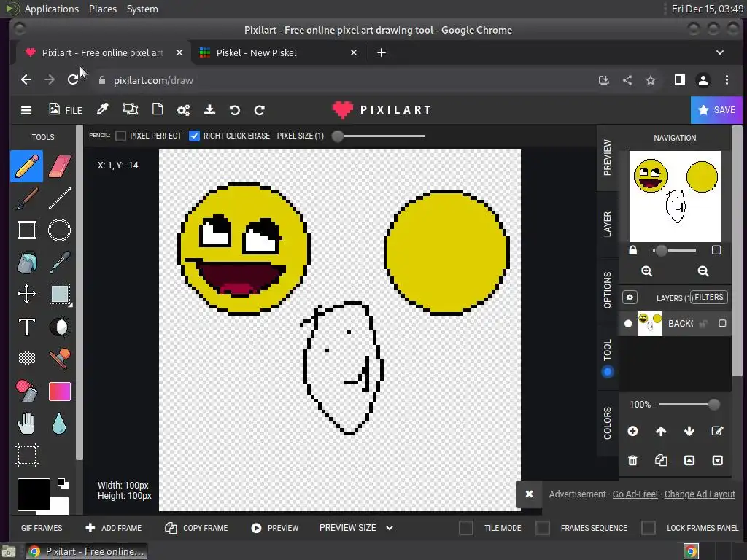Viewport: 747px width, 560px height.
Task: Select the Color Replace bucket tool
Action: (27, 391)
